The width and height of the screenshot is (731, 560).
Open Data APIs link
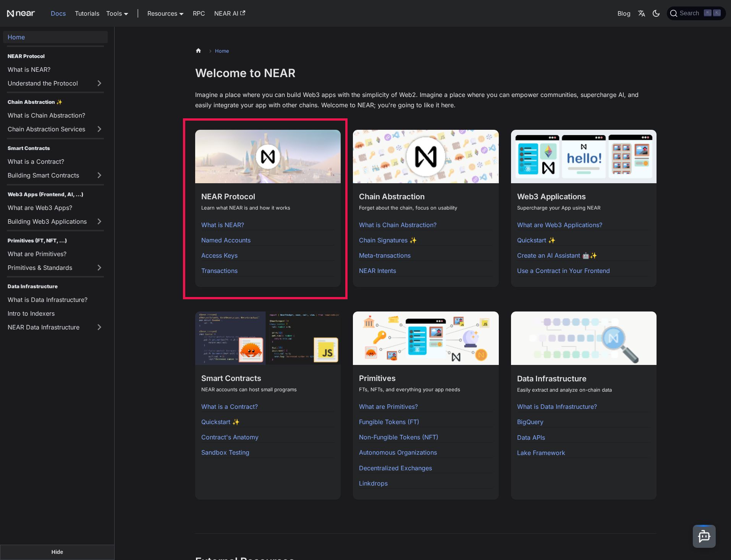point(531,437)
